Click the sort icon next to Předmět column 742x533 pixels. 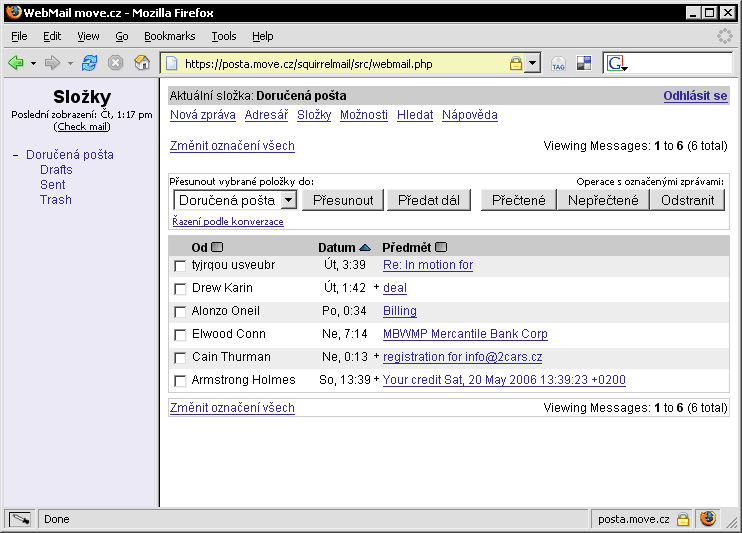point(441,247)
